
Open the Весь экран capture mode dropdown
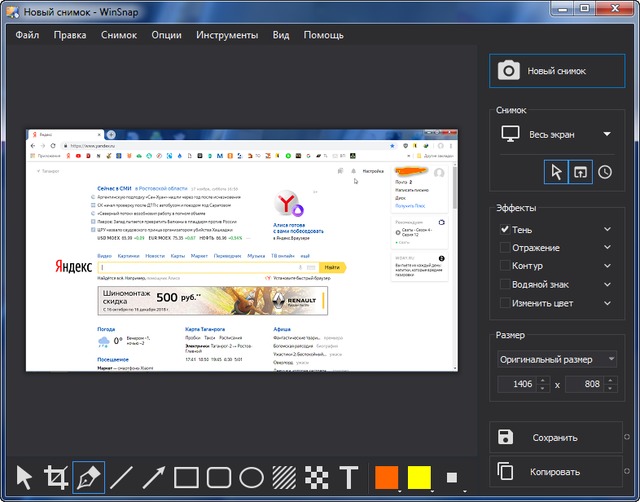(556, 133)
